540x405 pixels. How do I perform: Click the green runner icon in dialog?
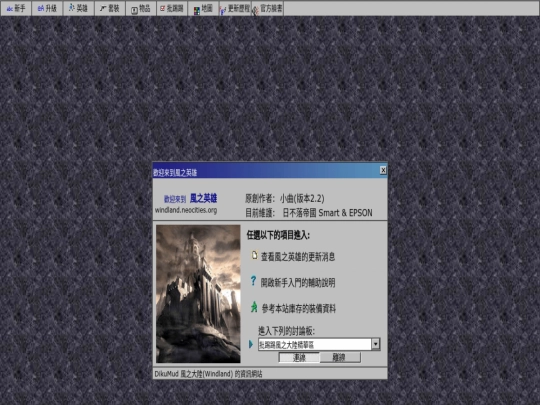pos(254,307)
